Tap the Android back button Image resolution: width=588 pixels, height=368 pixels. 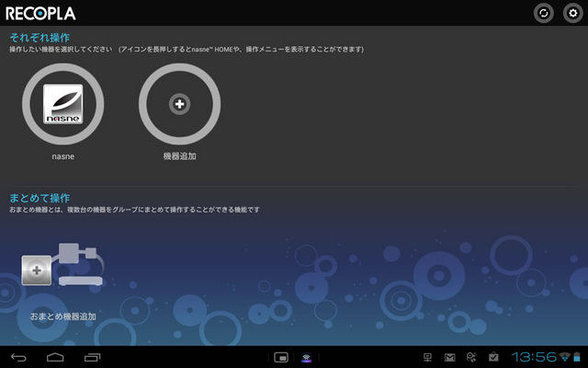[x=18, y=357]
